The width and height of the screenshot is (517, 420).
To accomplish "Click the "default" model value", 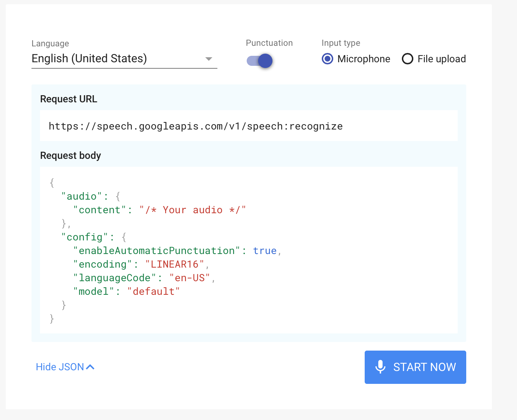I will click(x=153, y=292).
